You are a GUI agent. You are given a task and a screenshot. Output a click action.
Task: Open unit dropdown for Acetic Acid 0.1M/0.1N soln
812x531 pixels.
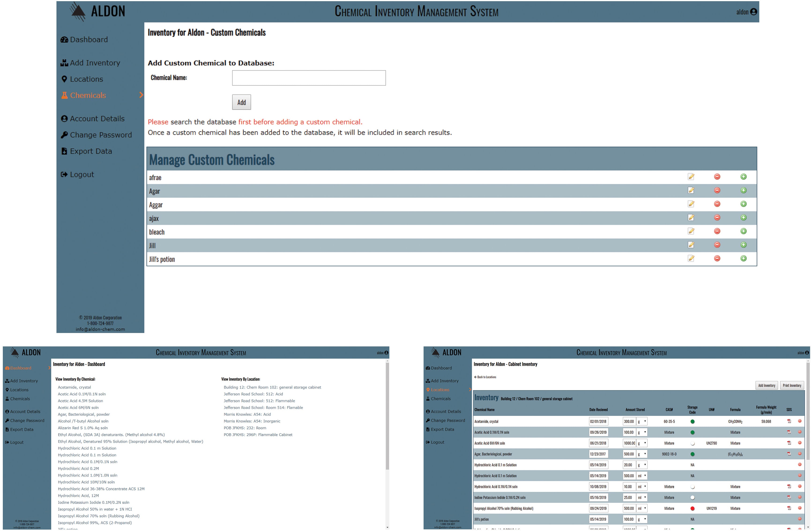click(642, 432)
